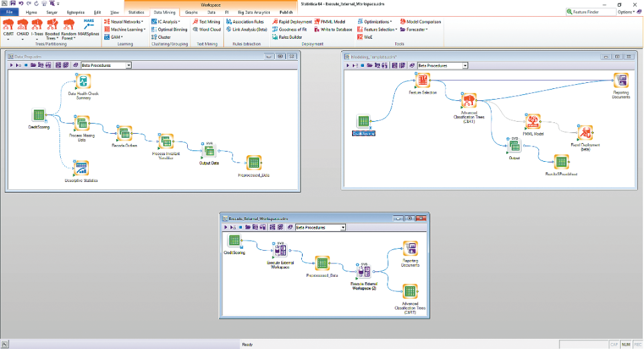644x349 pixels.
Task: Click the play button in Data Prep window
Action: pyautogui.click(x=11, y=66)
